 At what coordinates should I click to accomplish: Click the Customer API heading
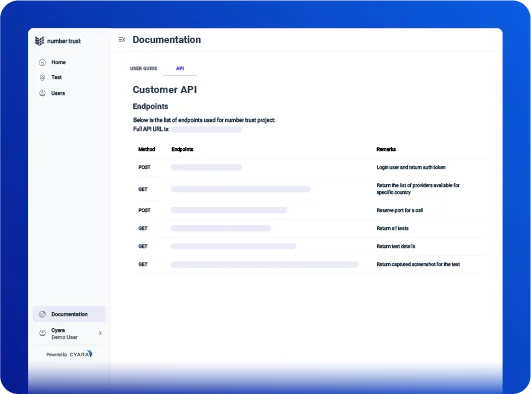(x=165, y=89)
